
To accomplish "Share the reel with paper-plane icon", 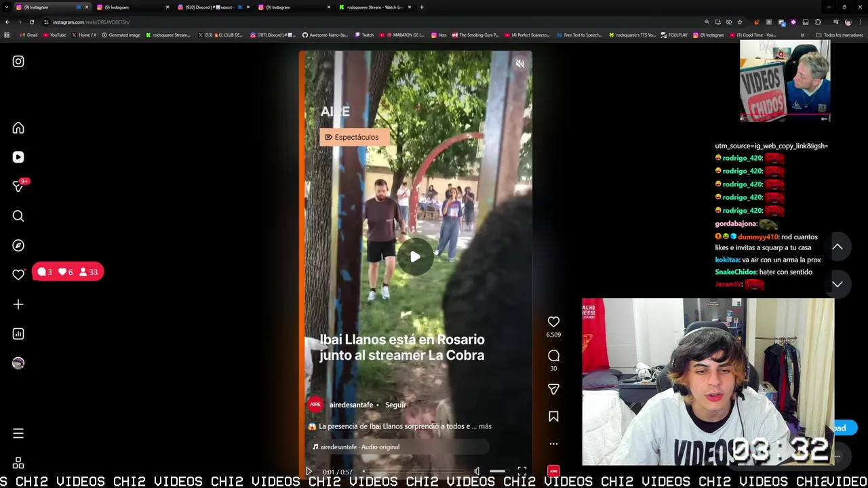I will [x=553, y=389].
